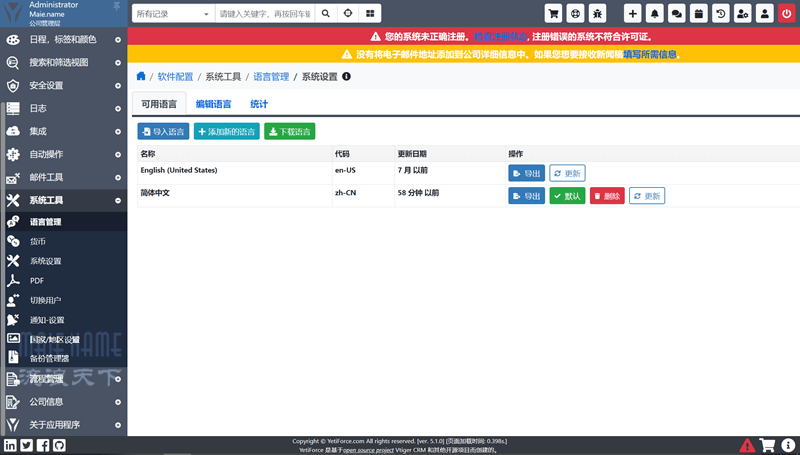800x455 pixels.
Task: Click 添加新的语言 button
Action: [x=227, y=132]
